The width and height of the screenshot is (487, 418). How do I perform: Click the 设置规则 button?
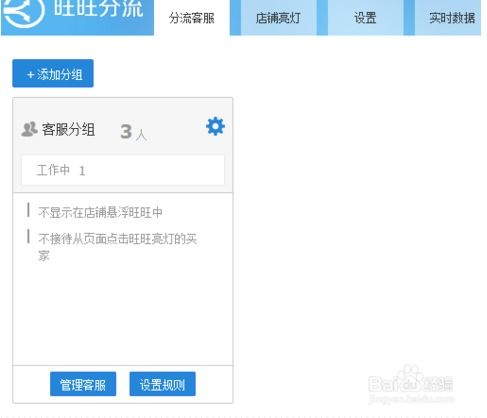162,384
